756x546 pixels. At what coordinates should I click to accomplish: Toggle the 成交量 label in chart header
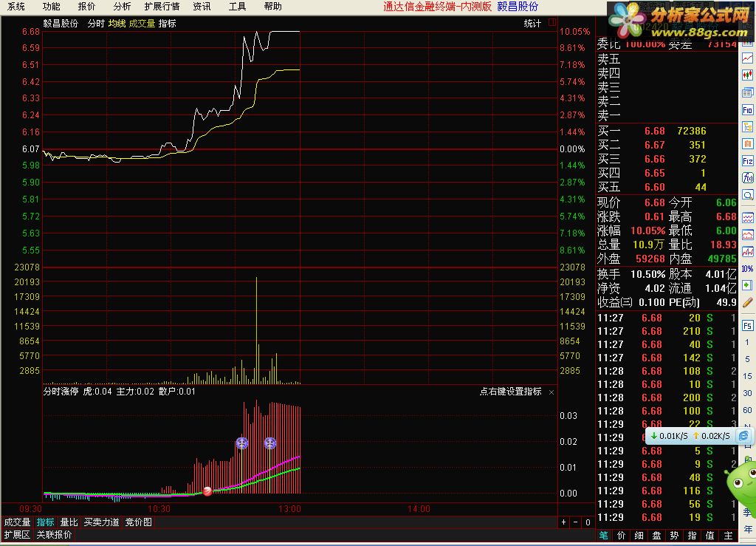click(142, 23)
